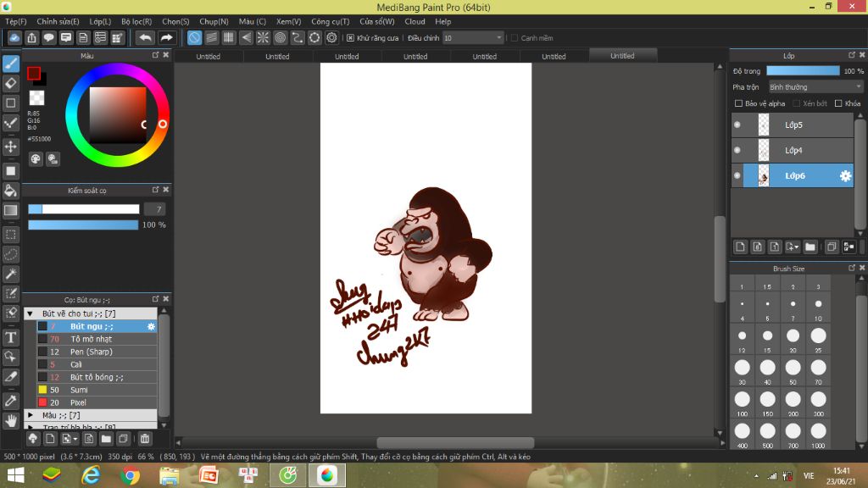Select the Magic Wand tool
This screenshot has height=488, width=868.
tap(10, 274)
